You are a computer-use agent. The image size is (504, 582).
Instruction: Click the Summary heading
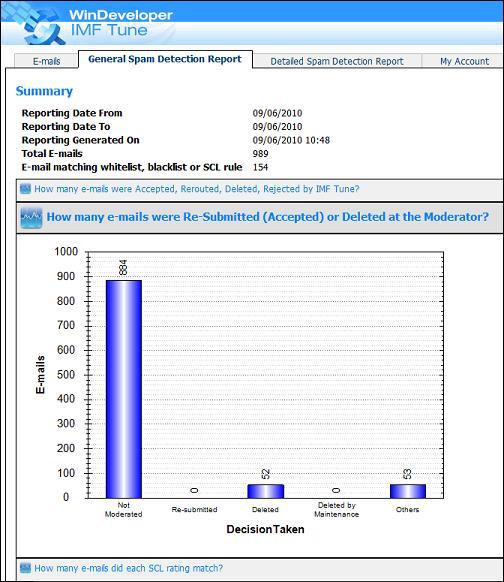point(44,91)
